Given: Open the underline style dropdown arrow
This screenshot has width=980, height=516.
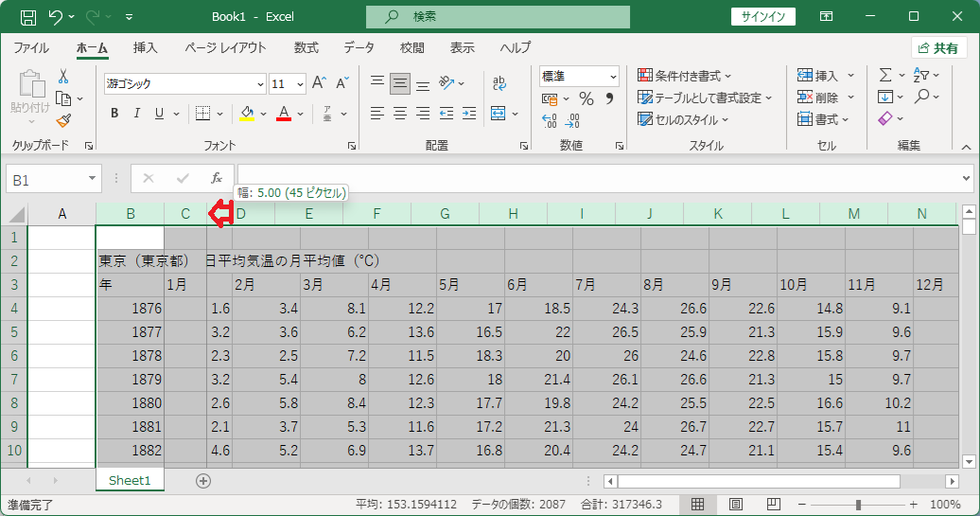Looking at the screenshot, I should click(177, 114).
